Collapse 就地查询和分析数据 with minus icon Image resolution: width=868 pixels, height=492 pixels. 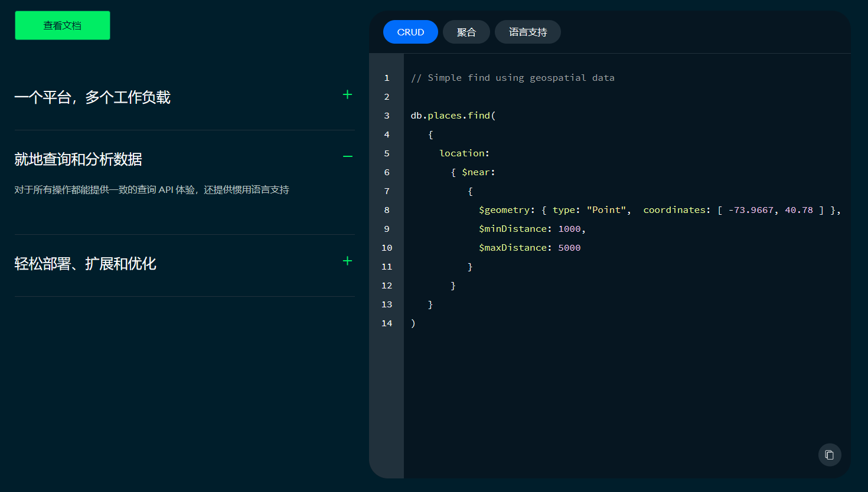click(347, 156)
